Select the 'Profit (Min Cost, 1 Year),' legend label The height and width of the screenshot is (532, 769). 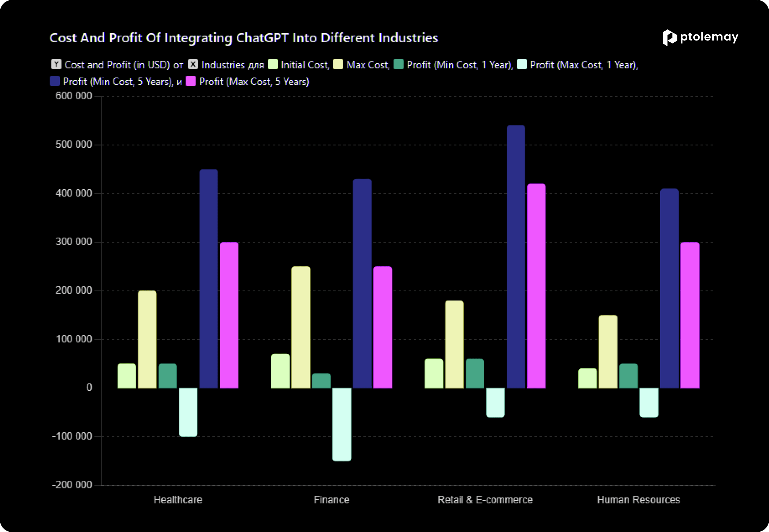[460, 65]
